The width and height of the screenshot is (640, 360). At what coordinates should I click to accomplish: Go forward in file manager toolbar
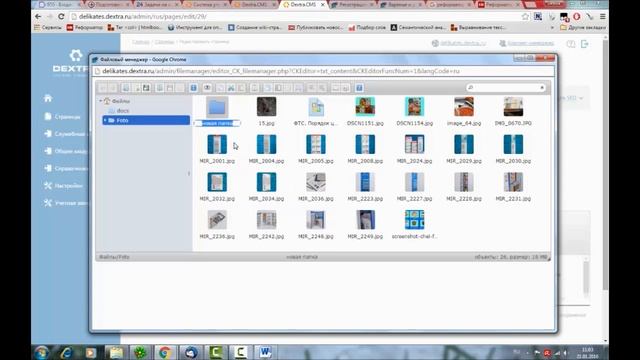(x=113, y=88)
